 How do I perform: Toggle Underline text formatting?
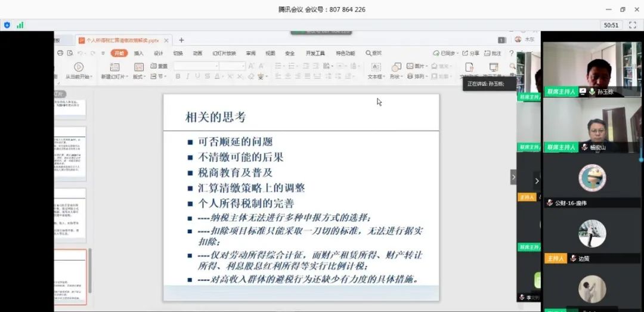tap(197, 76)
